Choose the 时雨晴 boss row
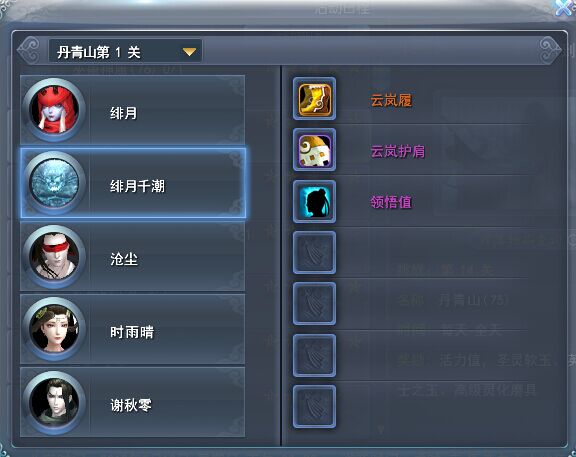Image resolution: width=576 pixels, height=457 pixels. tap(132, 329)
